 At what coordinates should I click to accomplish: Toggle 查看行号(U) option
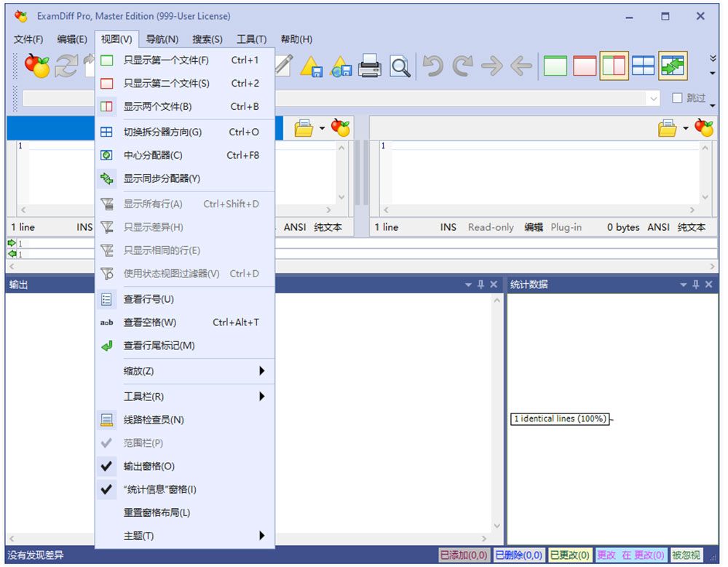(x=185, y=300)
